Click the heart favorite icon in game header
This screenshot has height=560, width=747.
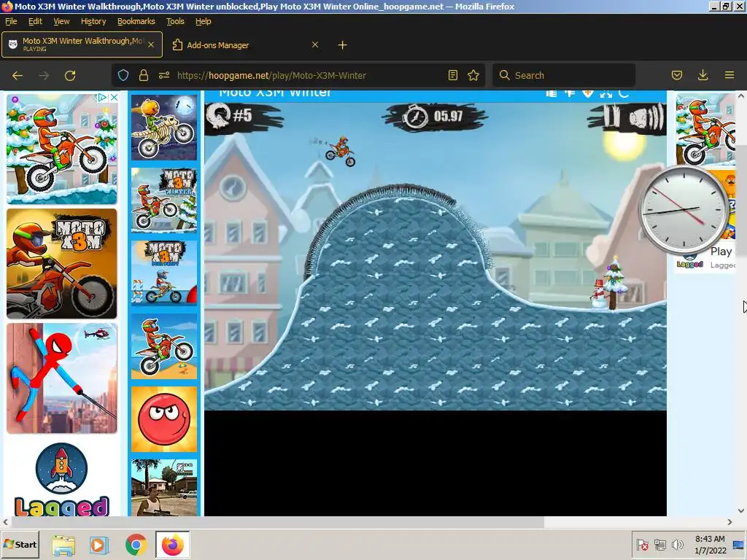[588, 93]
